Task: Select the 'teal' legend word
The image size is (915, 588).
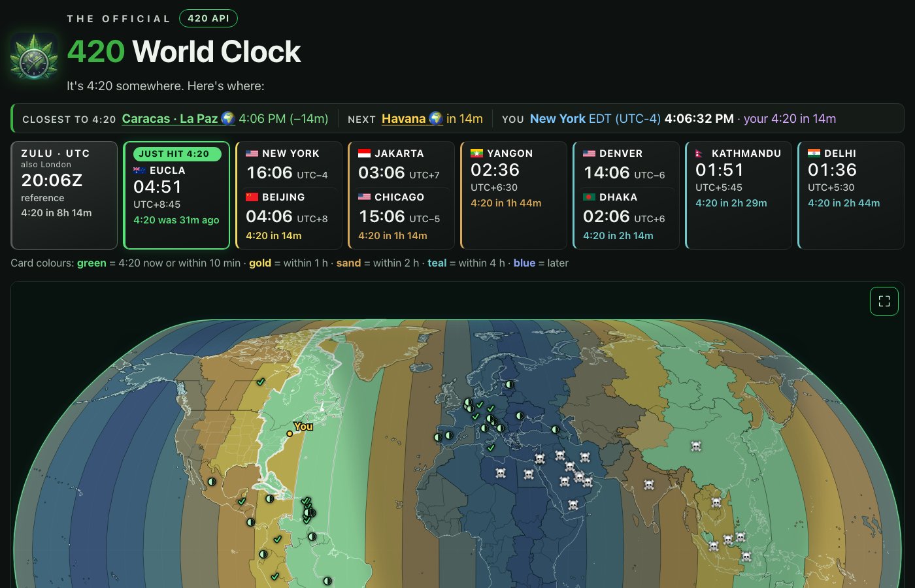Action: coord(437,263)
